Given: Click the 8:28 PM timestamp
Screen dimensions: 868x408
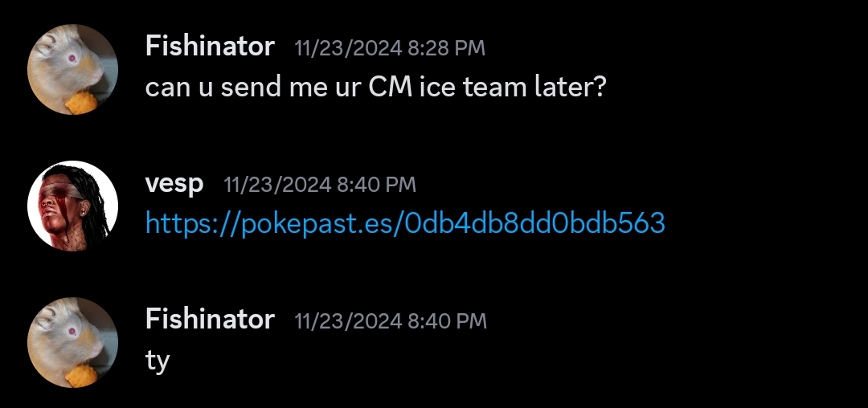Looking at the screenshot, I should pyautogui.click(x=446, y=48).
